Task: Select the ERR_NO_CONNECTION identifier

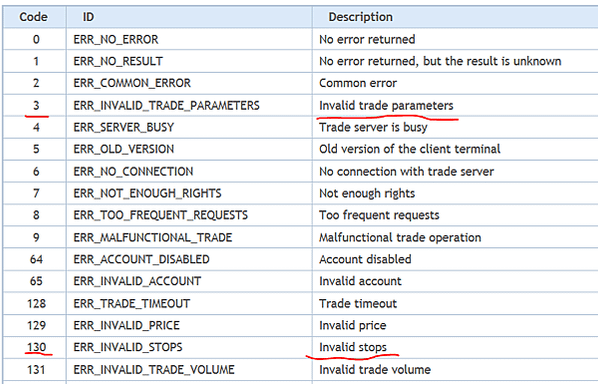Action: pyautogui.click(x=133, y=171)
